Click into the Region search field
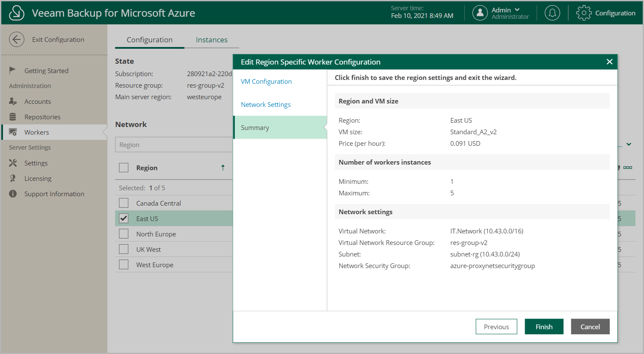The image size is (644, 354). pyautogui.click(x=174, y=145)
